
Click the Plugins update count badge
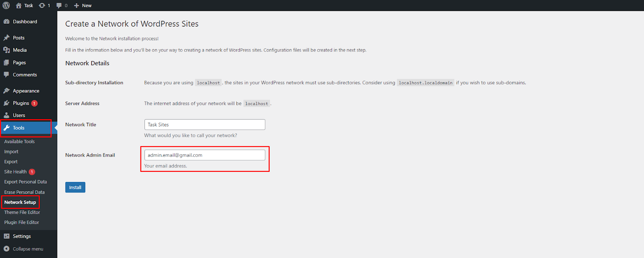click(x=35, y=103)
